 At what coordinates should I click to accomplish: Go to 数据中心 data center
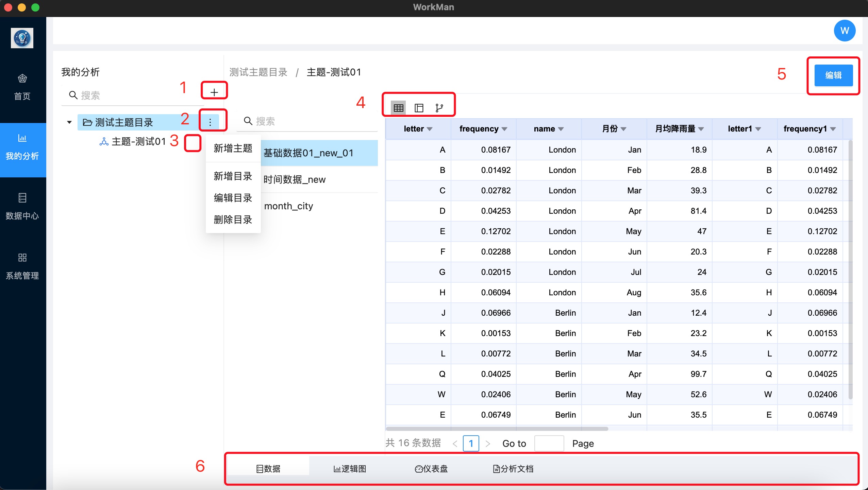click(x=22, y=207)
